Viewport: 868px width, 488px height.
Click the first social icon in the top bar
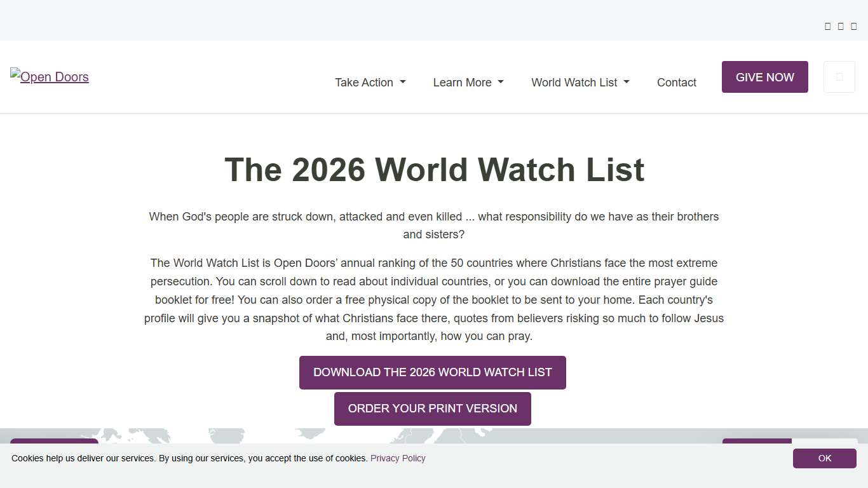click(827, 26)
